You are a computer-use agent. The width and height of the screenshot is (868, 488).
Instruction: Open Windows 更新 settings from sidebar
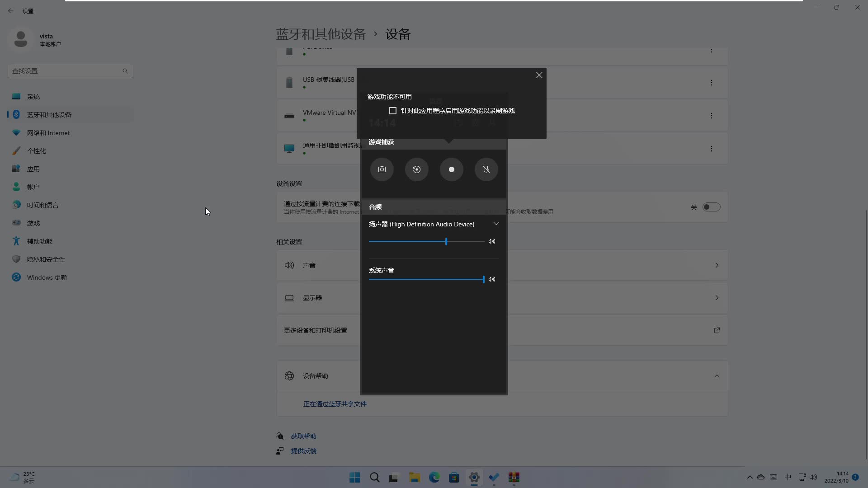(45, 277)
